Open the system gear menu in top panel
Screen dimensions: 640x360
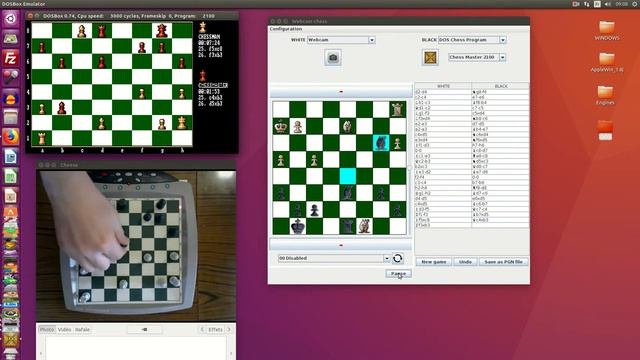pyautogui.click(x=636, y=4)
